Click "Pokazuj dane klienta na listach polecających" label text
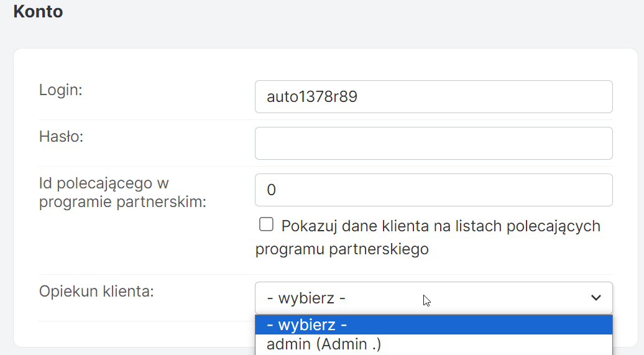The image size is (644, 355). click(441, 226)
